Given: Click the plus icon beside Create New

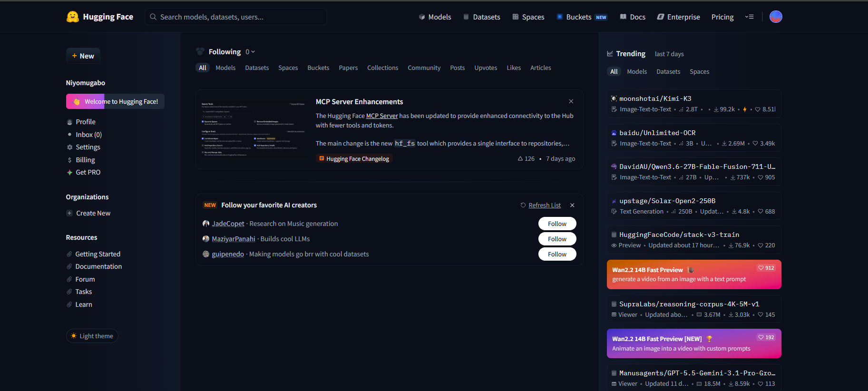Looking at the screenshot, I should pyautogui.click(x=69, y=213).
